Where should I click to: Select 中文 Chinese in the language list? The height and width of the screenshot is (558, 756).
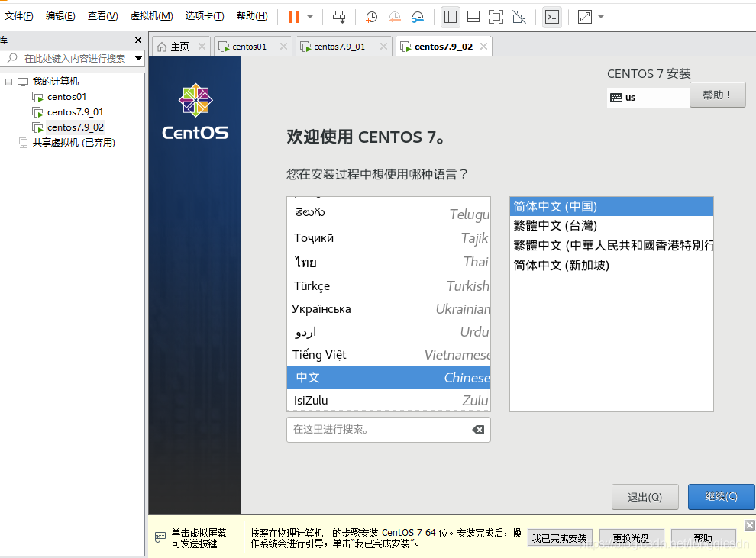coord(389,378)
